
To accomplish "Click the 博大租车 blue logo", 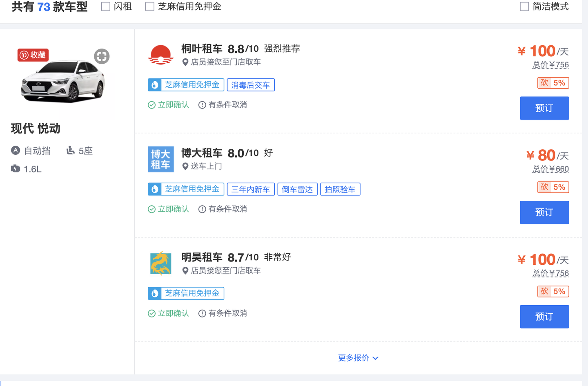I will pyautogui.click(x=160, y=159).
